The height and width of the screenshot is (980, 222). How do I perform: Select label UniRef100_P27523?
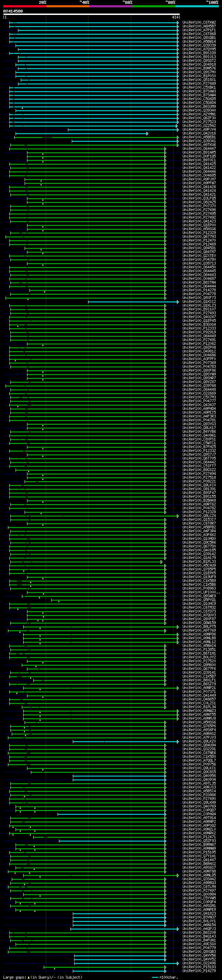[199, 122]
